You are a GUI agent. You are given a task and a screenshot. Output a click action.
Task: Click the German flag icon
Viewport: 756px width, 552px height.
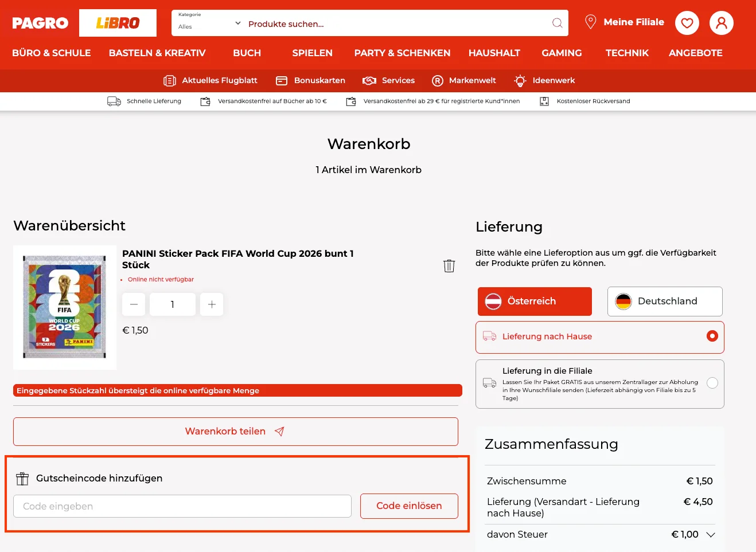(x=623, y=302)
